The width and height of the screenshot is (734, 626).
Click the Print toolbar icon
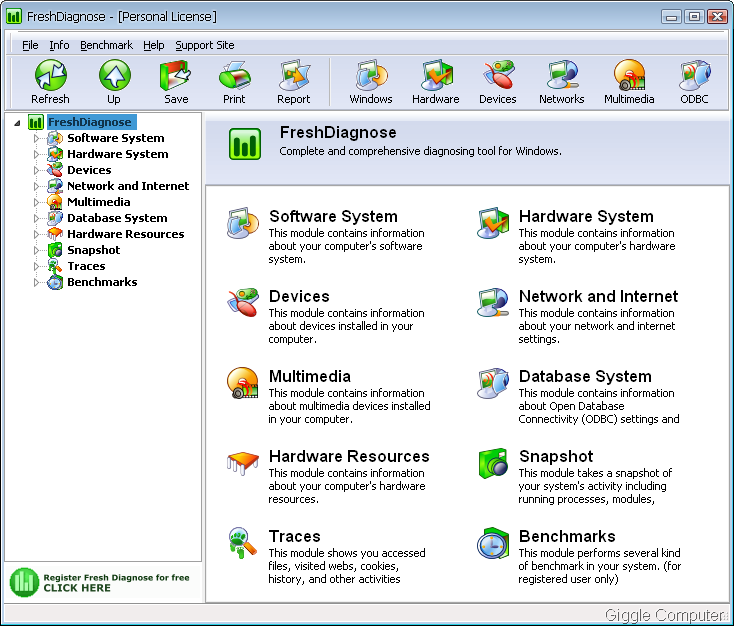235,75
